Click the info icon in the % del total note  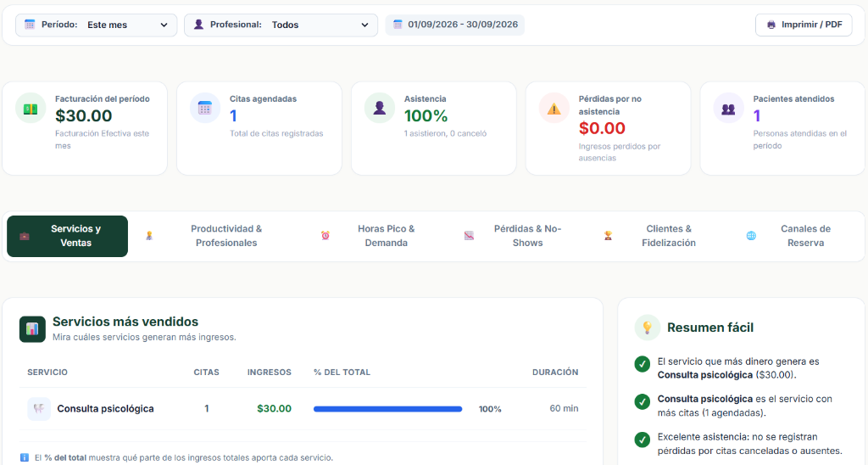[25, 458]
